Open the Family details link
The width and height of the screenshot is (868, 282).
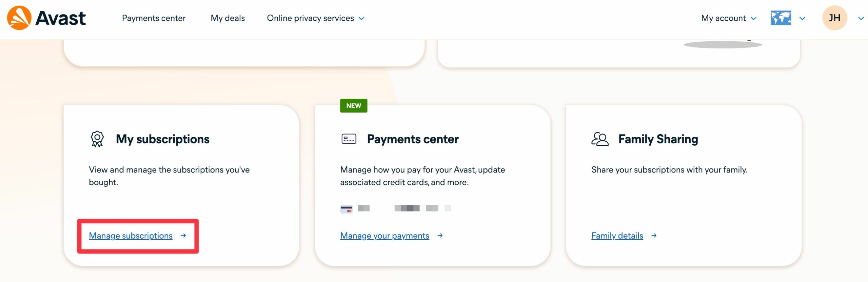617,236
